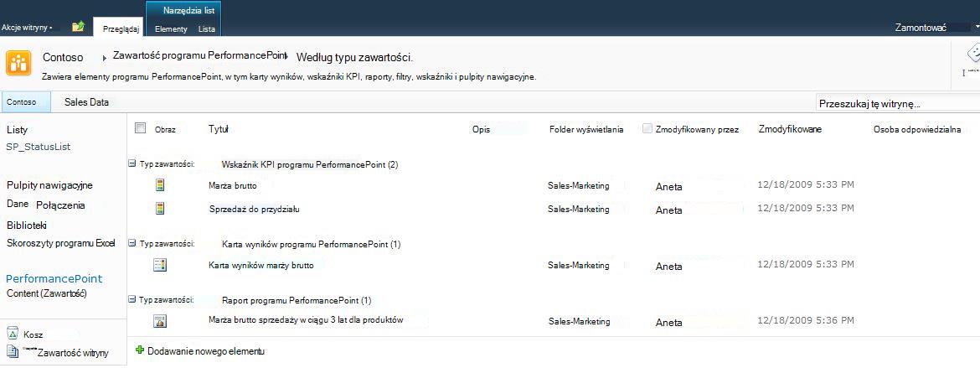Sort by the Folder wyświetlania column header
980x368 pixels.
[x=586, y=130]
